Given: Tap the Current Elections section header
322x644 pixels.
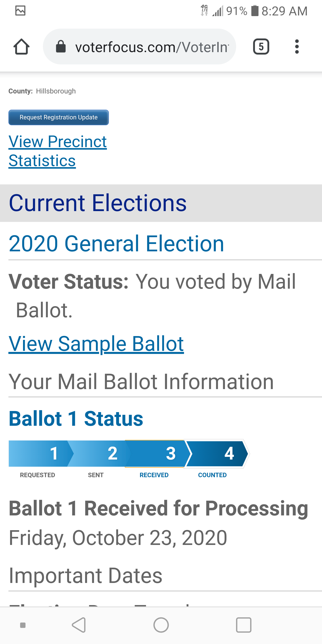Looking at the screenshot, I should coord(98,203).
